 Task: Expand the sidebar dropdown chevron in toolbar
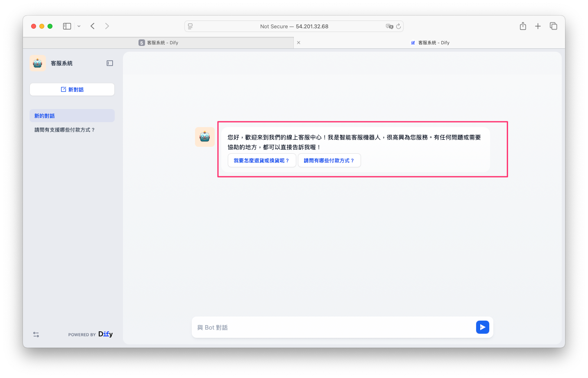click(x=79, y=26)
